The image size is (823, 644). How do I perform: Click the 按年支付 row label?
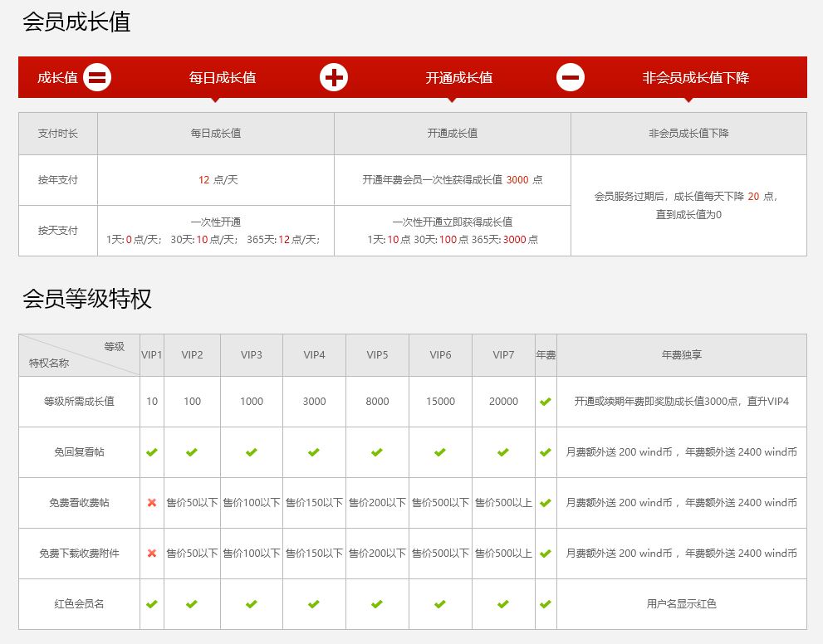tap(58, 180)
